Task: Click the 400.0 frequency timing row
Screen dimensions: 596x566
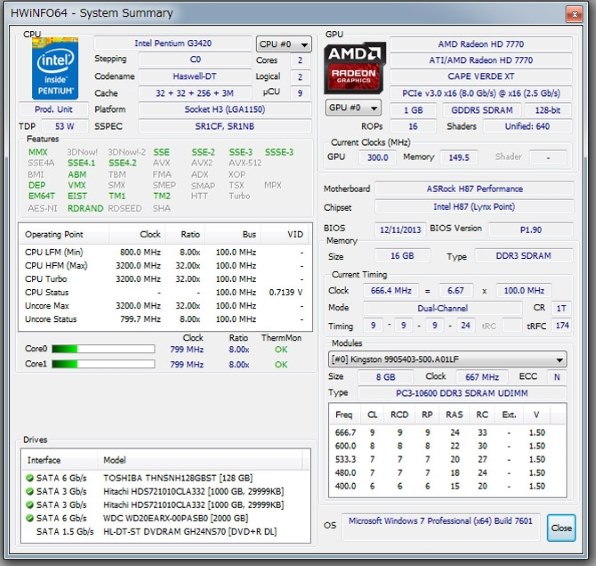Action: (447, 486)
